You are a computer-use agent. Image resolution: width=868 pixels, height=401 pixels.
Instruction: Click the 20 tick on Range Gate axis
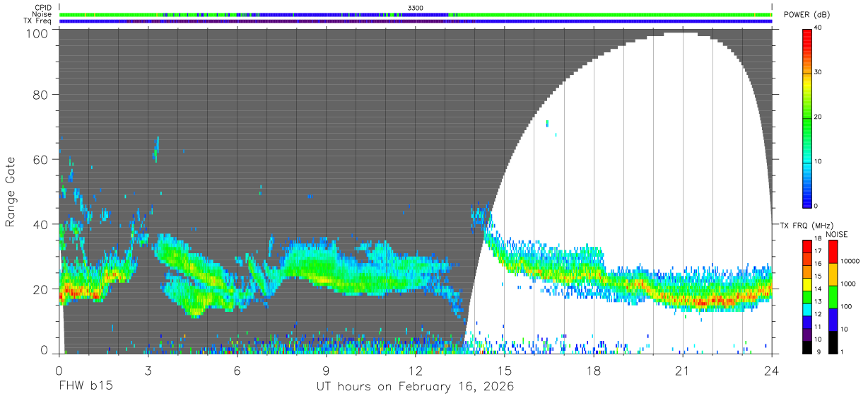[x=41, y=289]
